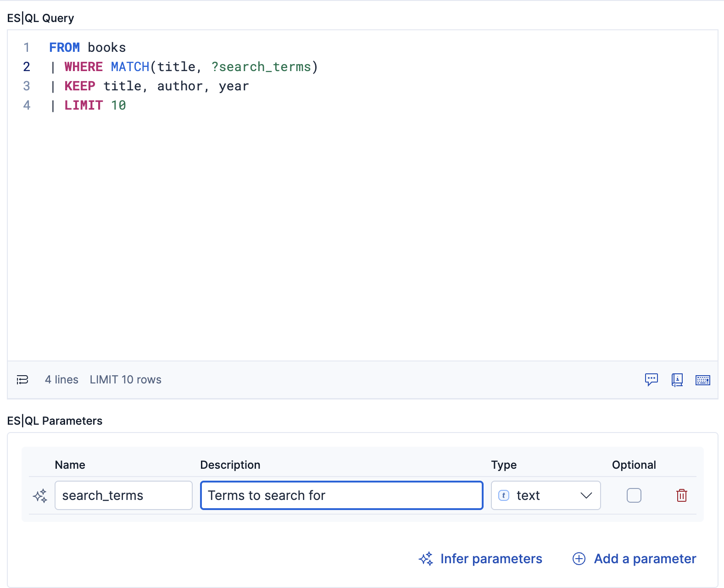Open the feedback speech bubble icon
The height and width of the screenshot is (588, 724).
pyautogui.click(x=651, y=380)
